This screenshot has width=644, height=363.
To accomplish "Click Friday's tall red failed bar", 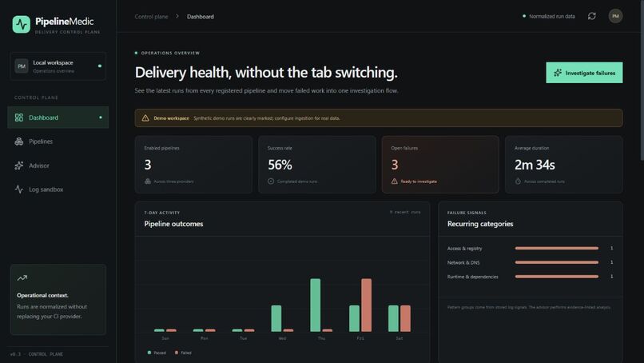I will 367,305.
